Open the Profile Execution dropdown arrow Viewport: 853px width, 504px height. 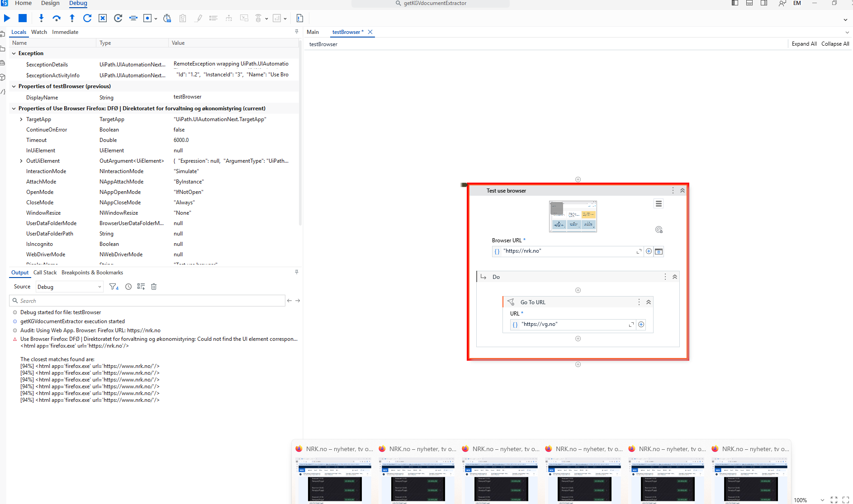click(x=285, y=19)
